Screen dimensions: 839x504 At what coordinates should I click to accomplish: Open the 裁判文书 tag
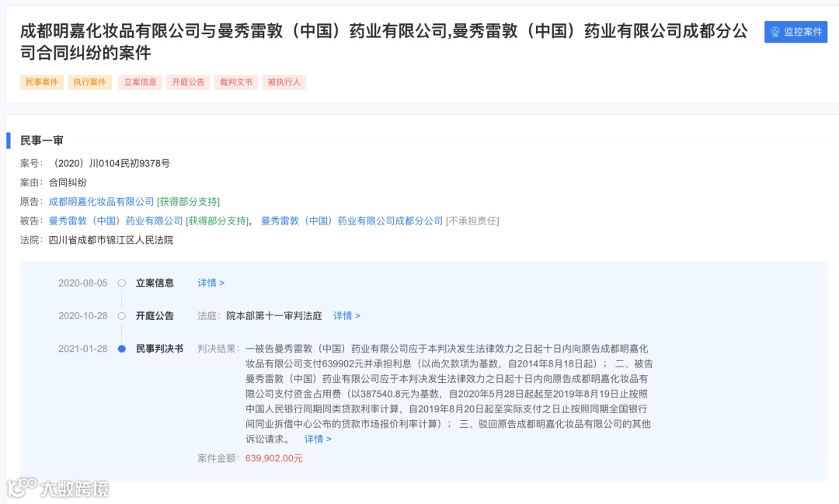pyautogui.click(x=236, y=82)
